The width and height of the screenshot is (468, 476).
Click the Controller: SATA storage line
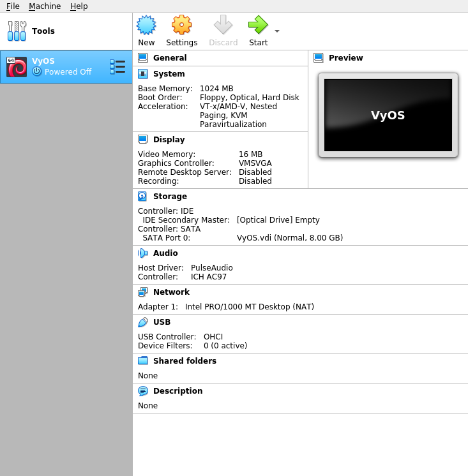pyautogui.click(x=169, y=229)
